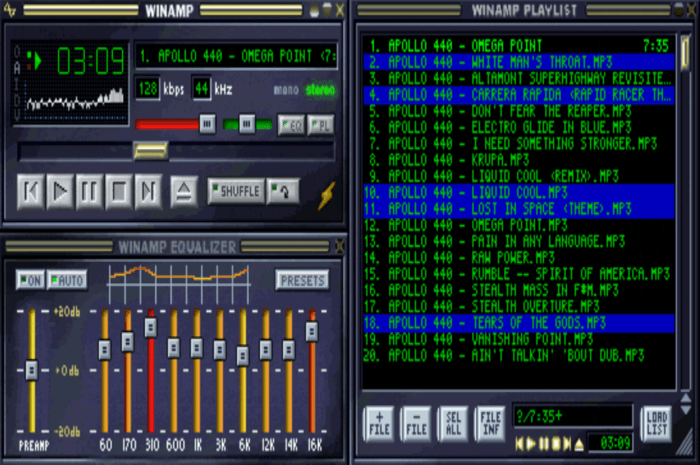The width and height of the screenshot is (700, 465).
Task: Toggle Shuffle mode
Action: [236, 191]
